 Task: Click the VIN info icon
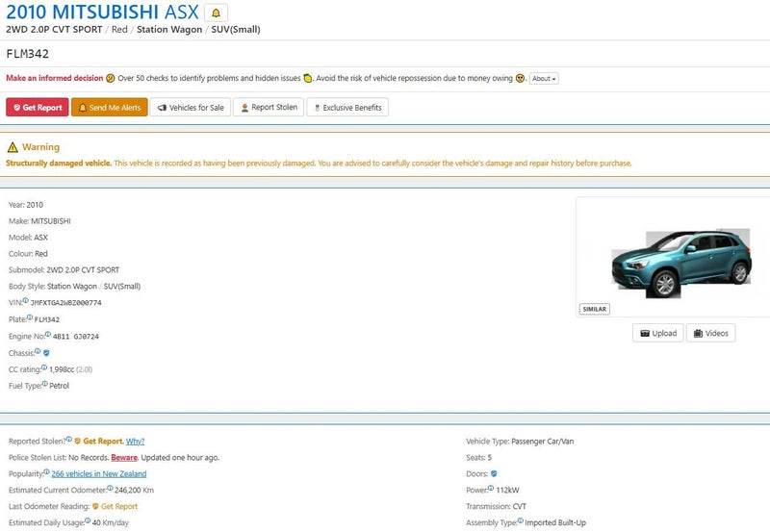click(x=25, y=301)
